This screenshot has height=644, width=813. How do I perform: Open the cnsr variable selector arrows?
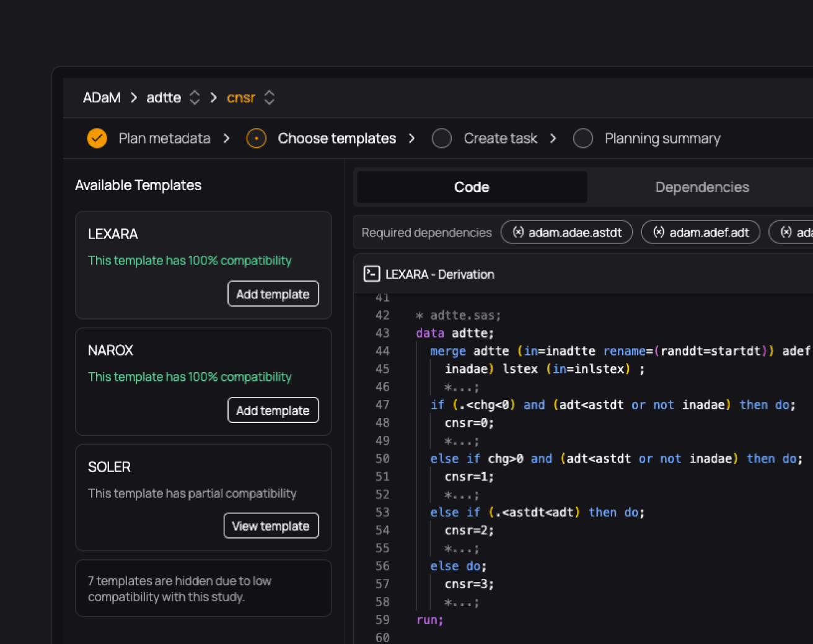[x=269, y=98]
